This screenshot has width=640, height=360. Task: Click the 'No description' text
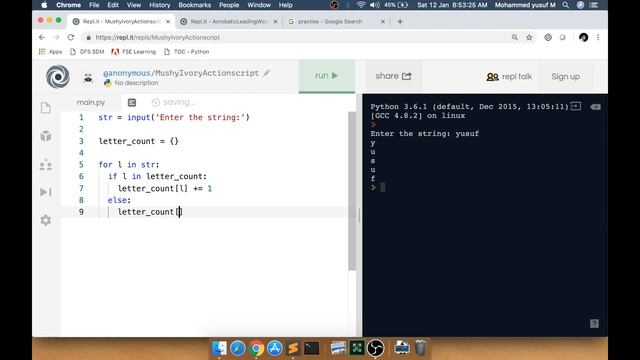click(x=136, y=83)
